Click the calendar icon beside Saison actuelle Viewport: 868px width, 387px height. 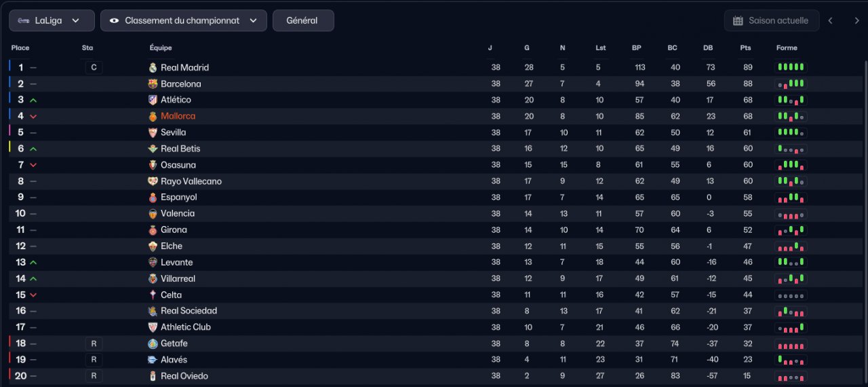click(738, 21)
